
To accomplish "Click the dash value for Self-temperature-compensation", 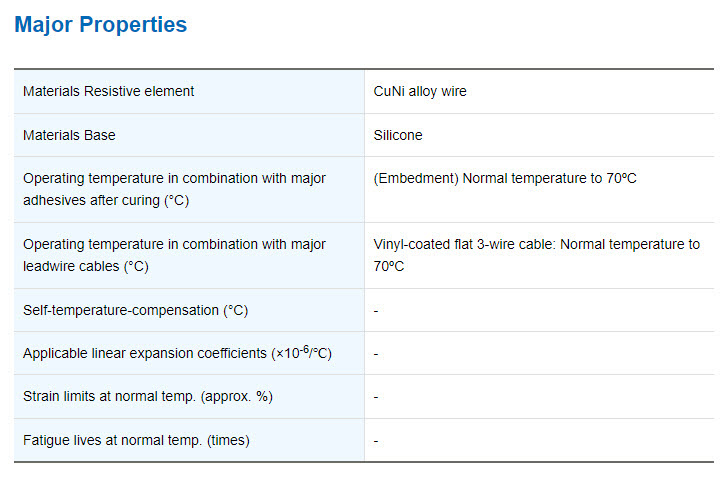I will tap(376, 311).
